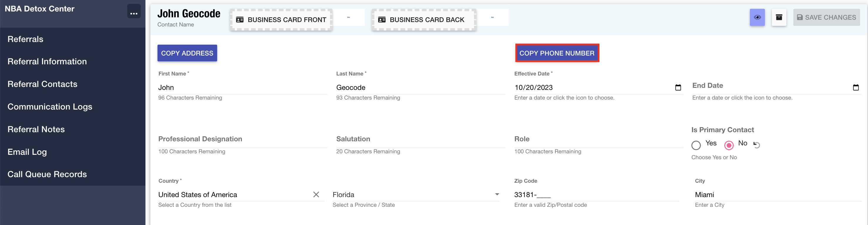Select No for Is Primary Contact

click(728, 145)
